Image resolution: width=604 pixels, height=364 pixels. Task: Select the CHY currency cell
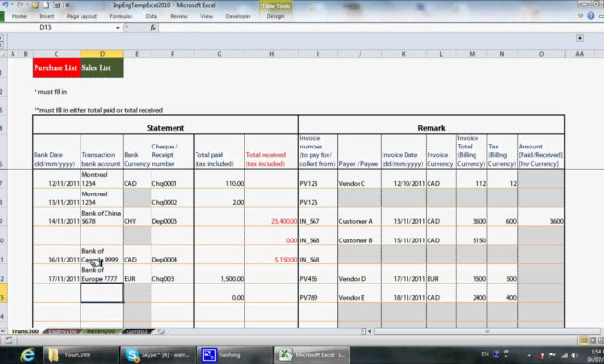click(x=137, y=216)
